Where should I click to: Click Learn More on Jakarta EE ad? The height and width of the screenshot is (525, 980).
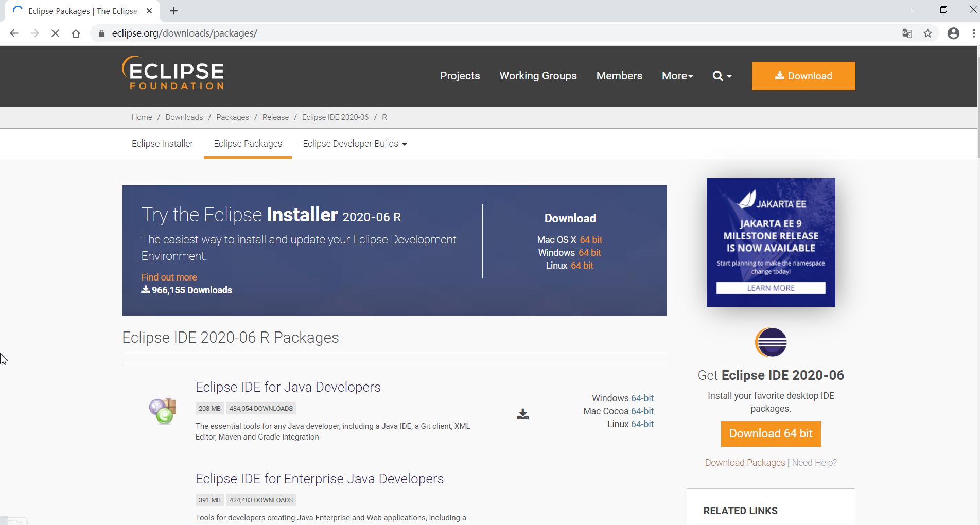[x=771, y=288]
